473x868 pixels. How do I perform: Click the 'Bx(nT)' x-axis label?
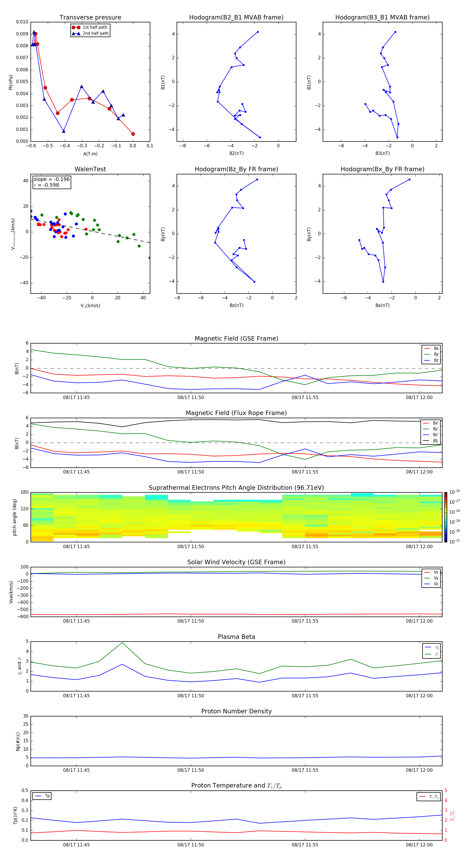382,305
